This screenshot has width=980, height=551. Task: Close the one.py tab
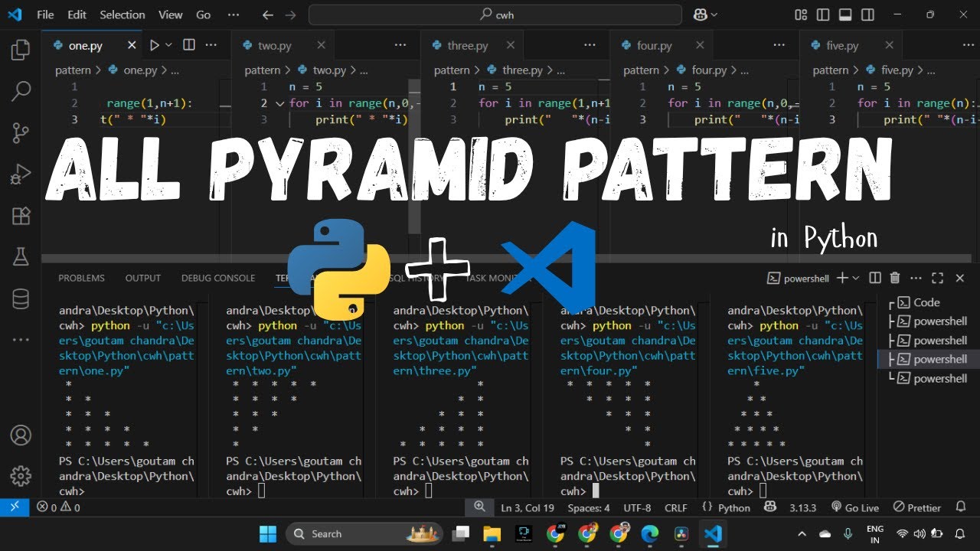tap(132, 45)
